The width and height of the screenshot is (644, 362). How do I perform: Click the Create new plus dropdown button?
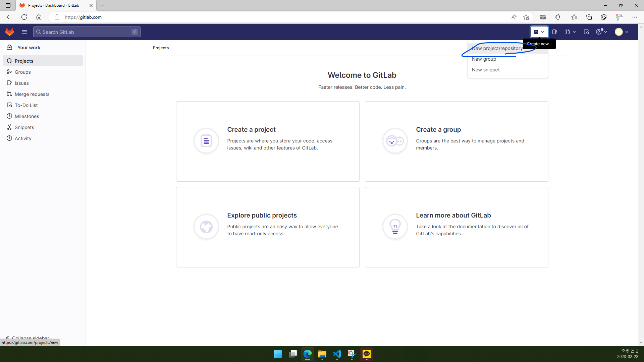539,32
